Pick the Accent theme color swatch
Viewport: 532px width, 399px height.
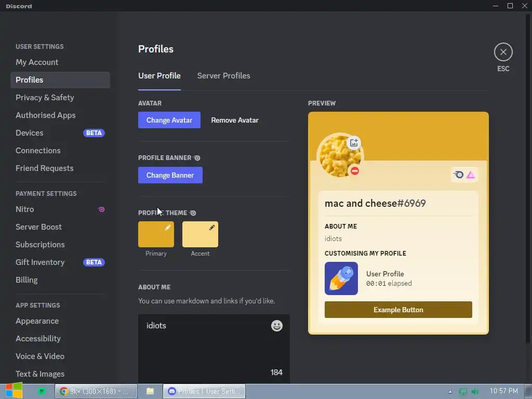click(200, 234)
